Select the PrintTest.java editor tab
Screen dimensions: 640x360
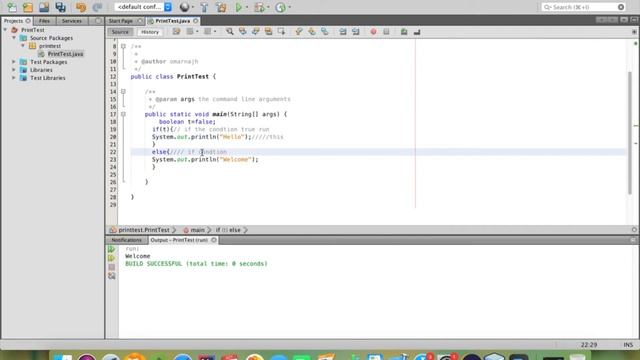pyautogui.click(x=173, y=21)
